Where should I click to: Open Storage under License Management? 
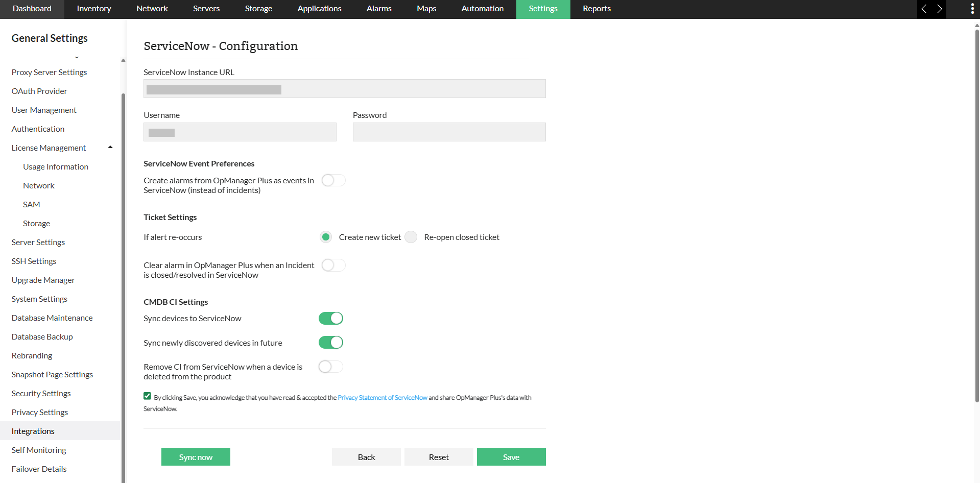pyautogui.click(x=37, y=223)
